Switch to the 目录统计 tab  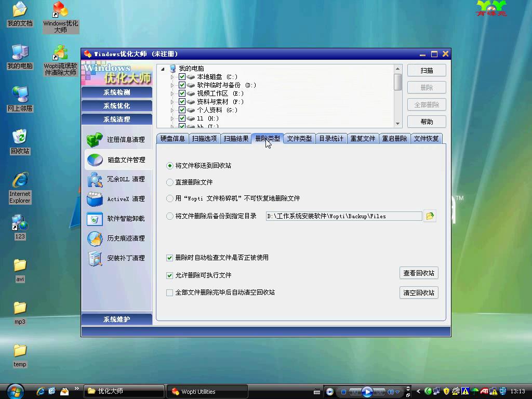tap(331, 138)
